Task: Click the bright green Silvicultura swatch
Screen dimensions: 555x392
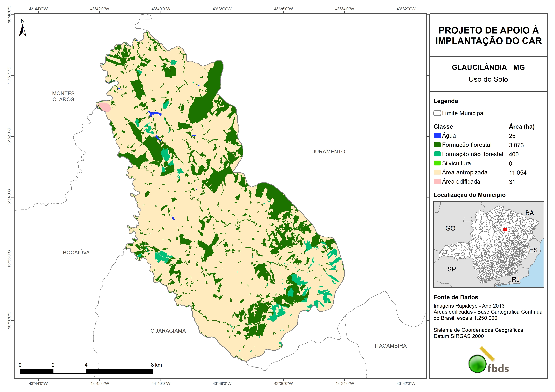Action: 437,163
